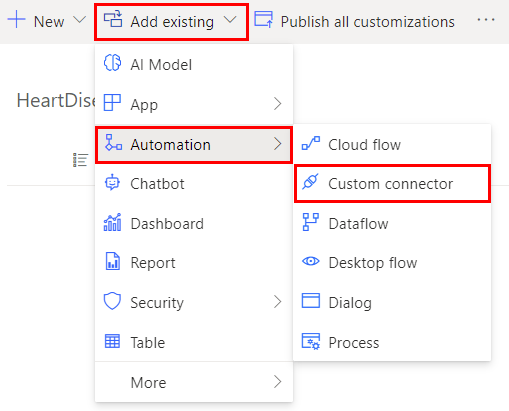Select the App menu item label
Viewport: 509px width, 411px height.
(144, 105)
